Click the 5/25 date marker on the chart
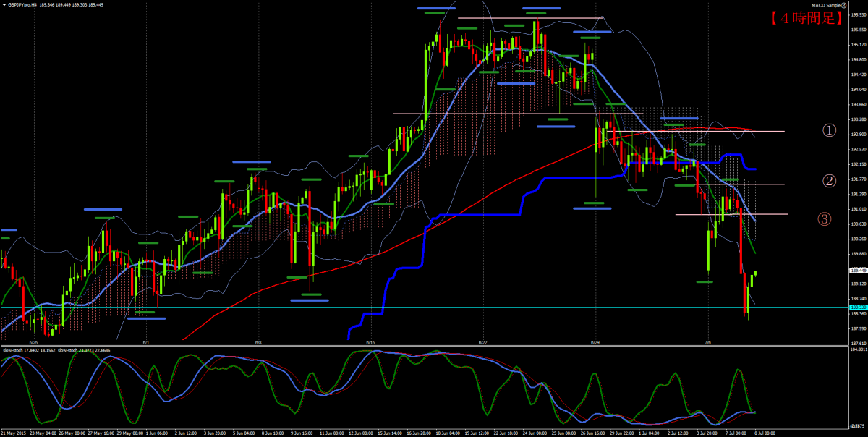The image size is (868, 437). click(x=33, y=342)
